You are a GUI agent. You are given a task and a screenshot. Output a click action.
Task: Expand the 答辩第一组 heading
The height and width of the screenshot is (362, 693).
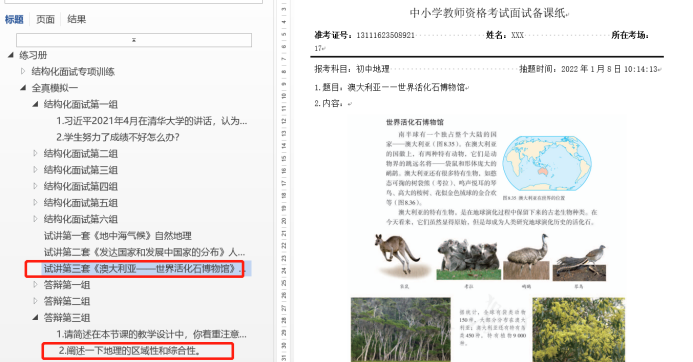pyautogui.click(x=35, y=285)
